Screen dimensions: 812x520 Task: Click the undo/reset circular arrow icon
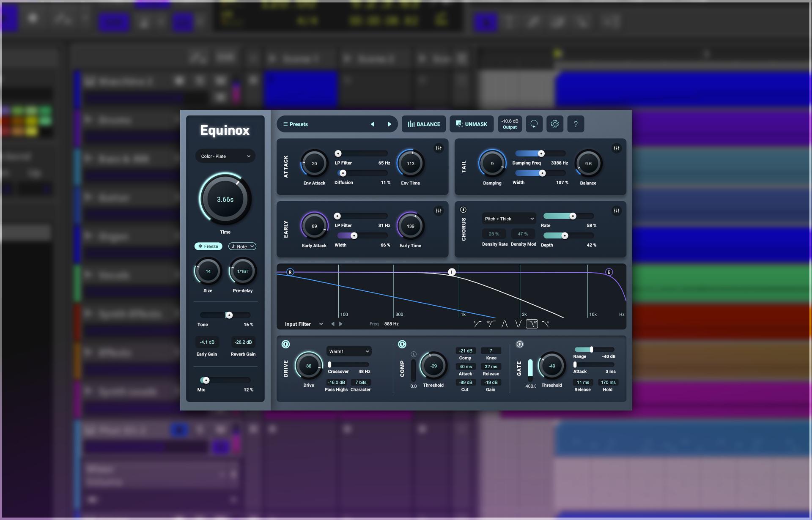tap(534, 124)
